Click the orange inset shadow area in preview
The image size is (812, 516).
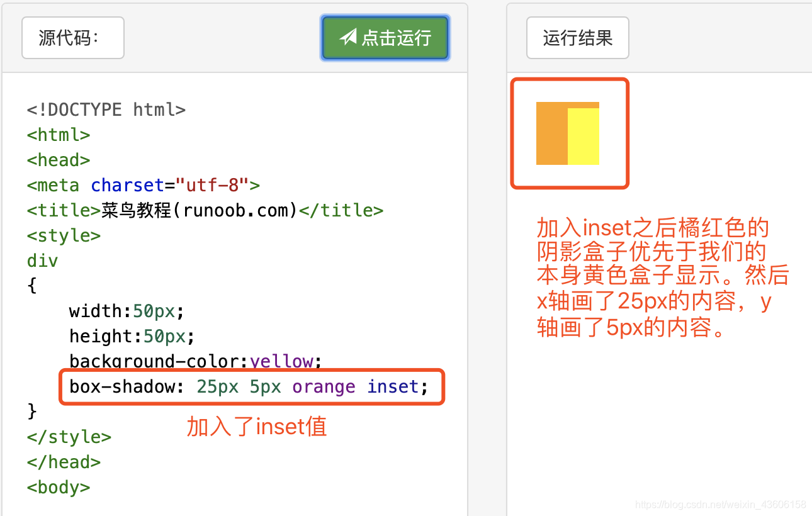click(x=552, y=133)
